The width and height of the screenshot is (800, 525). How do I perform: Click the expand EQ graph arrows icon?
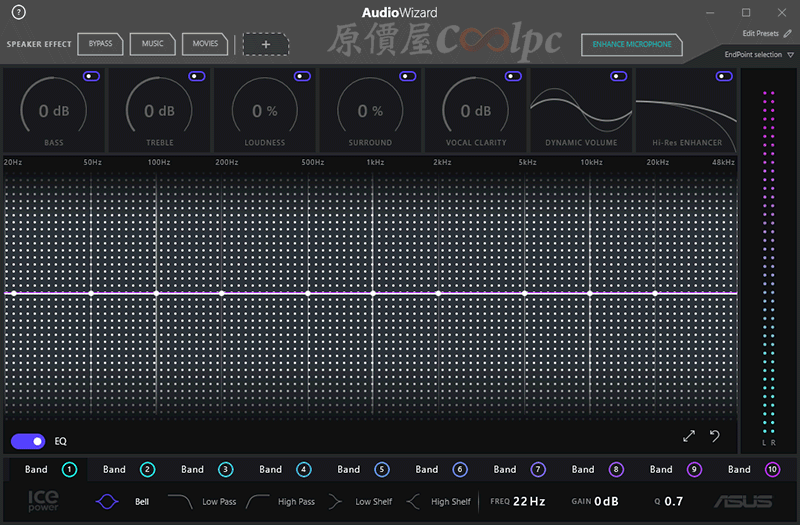pos(689,436)
